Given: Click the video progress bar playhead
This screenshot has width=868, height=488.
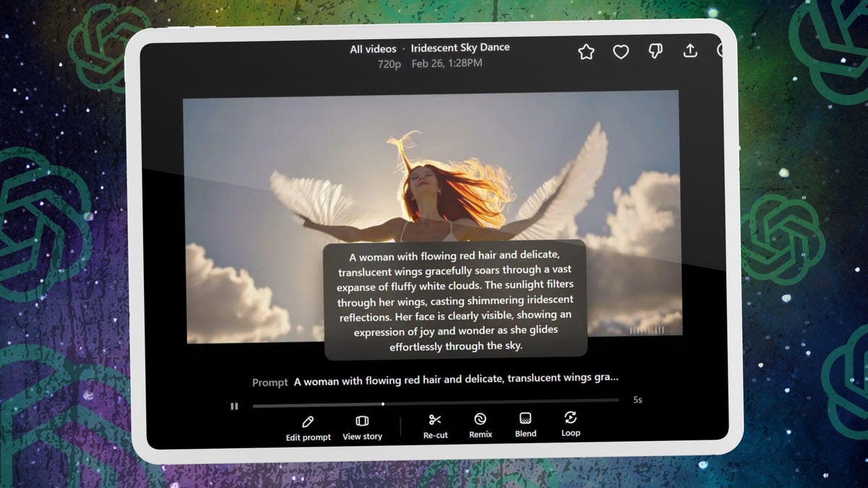Looking at the screenshot, I should [x=383, y=404].
